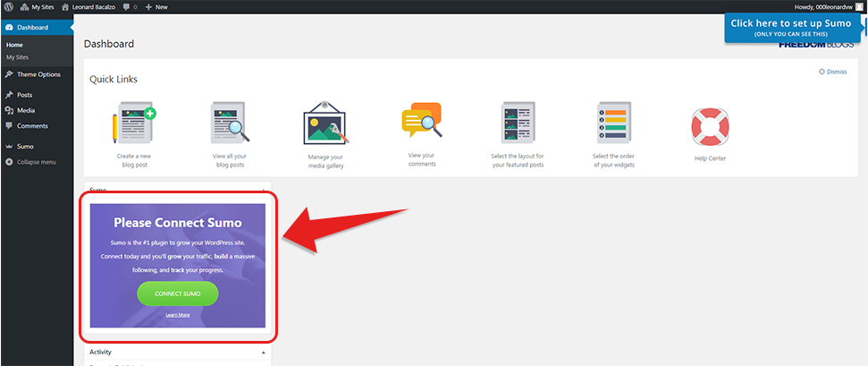This screenshot has width=868, height=366.
Task: Click the View all your blog posts icon
Action: [230, 123]
